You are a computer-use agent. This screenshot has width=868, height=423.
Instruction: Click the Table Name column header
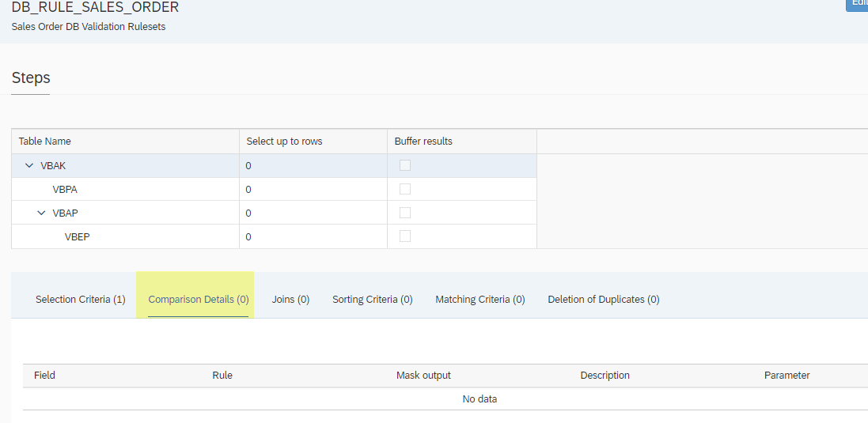(x=45, y=142)
